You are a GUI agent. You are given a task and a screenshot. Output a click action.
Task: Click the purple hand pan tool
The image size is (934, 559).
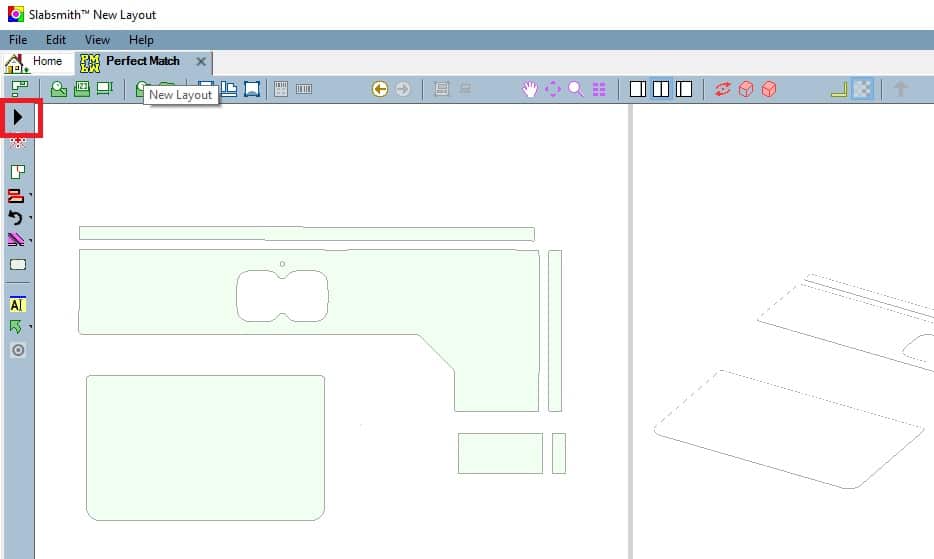530,90
